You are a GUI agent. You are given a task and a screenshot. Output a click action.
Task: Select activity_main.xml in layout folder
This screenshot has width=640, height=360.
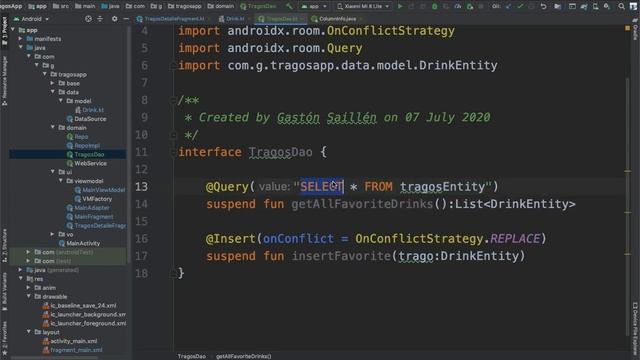pos(73,341)
